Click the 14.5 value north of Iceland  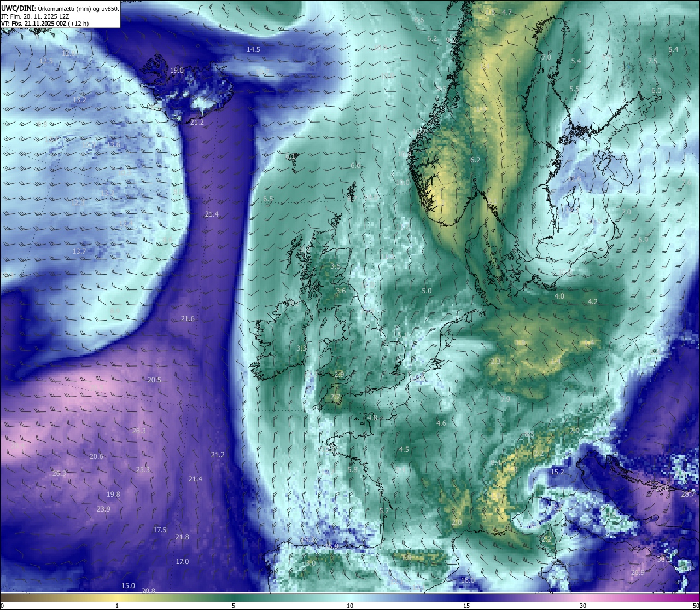[x=253, y=49]
